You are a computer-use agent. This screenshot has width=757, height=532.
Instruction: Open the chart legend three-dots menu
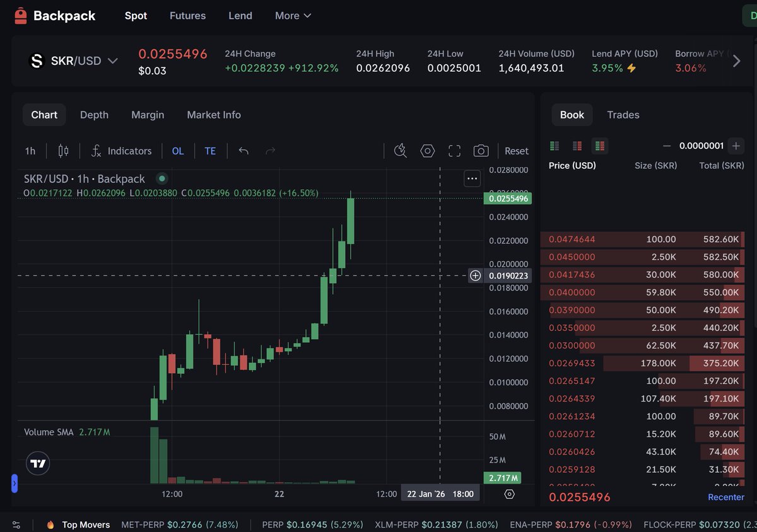pyautogui.click(x=472, y=179)
